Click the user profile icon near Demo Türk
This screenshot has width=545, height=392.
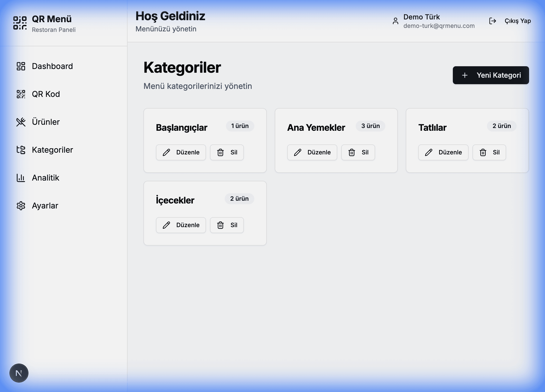(x=396, y=21)
